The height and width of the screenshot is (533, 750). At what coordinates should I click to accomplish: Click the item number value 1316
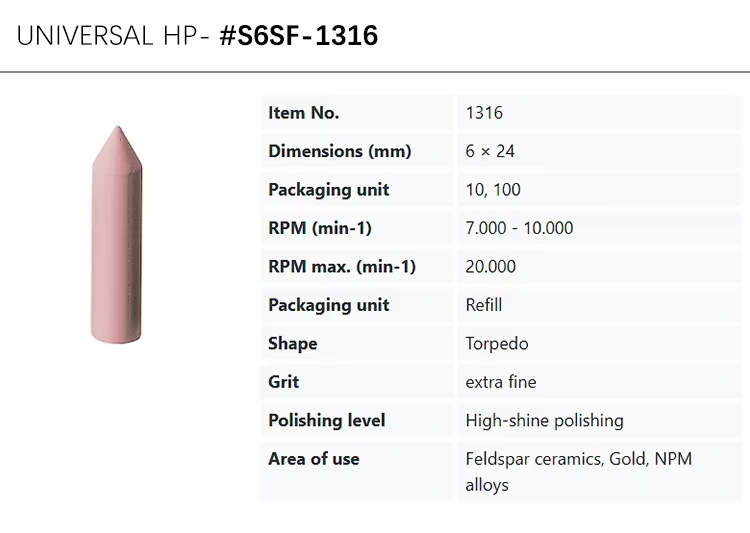coord(484,113)
